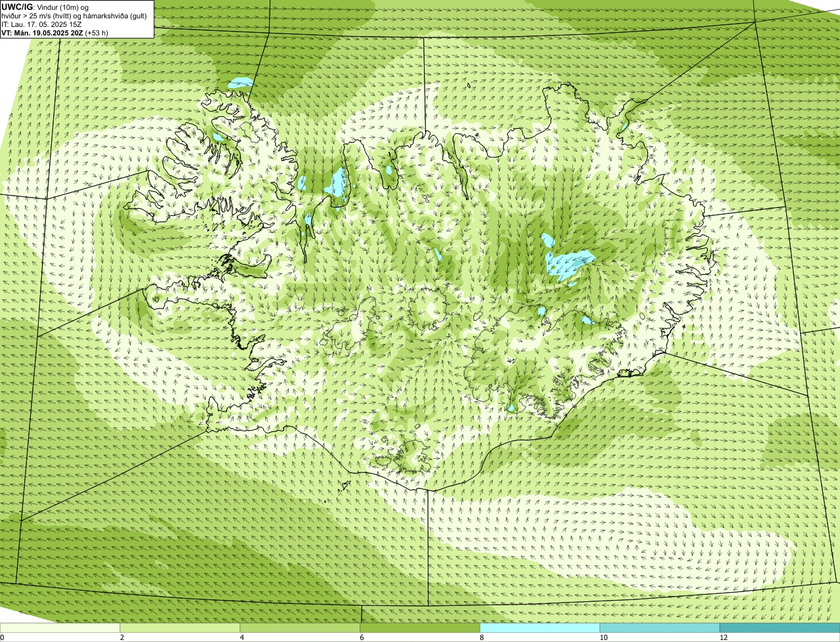Pick the dark teal 12+ m/s legend swatch
Viewport: 840px width, 642px height.
[x=780, y=628]
